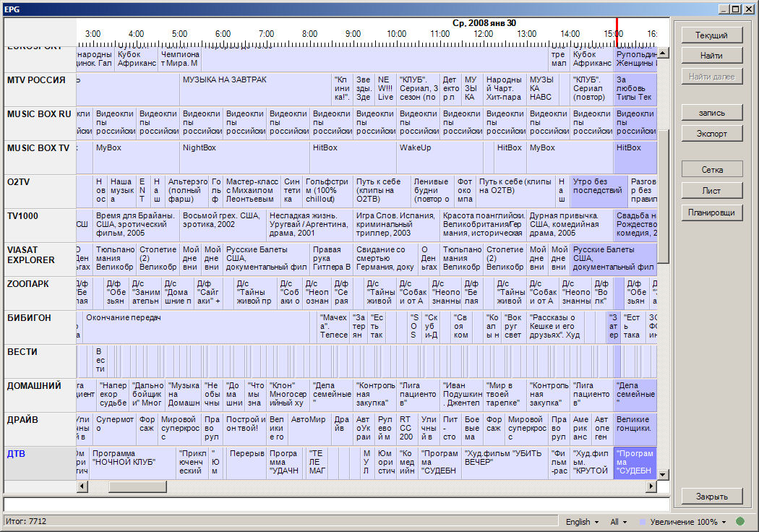Image resolution: width=759 pixels, height=532 pixels.
Task: Select the MUSIC BOX RU channel header
Action: (x=40, y=124)
